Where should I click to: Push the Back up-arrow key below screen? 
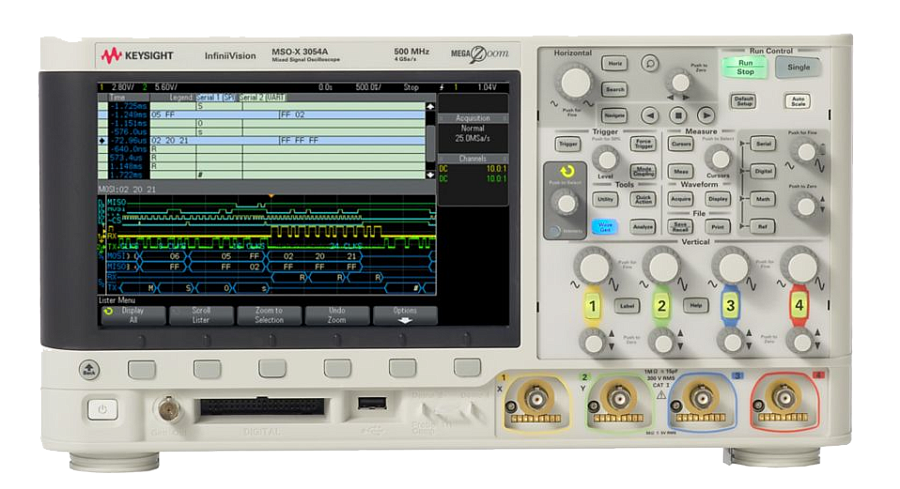[x=89, y=370]
